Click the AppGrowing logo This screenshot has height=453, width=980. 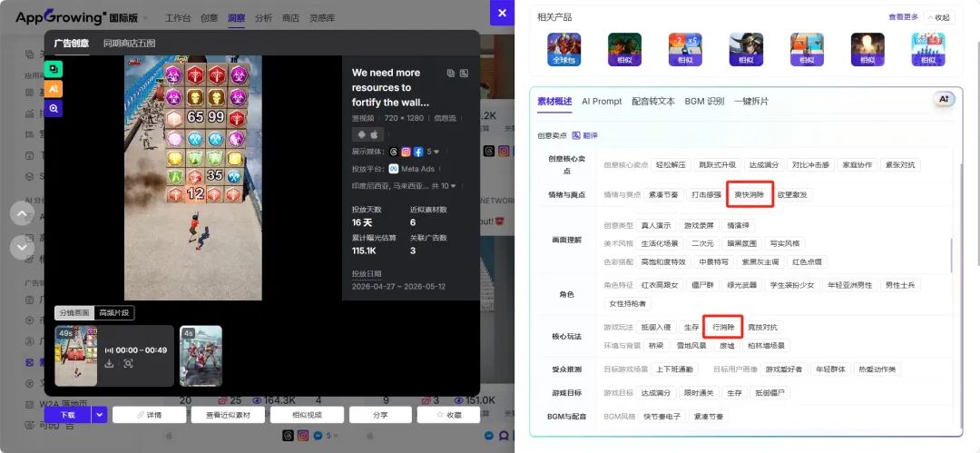[76, 17]
